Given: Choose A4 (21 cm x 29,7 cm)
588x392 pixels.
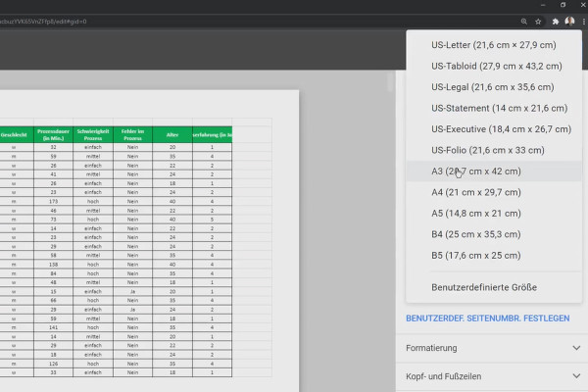Looking at the screenshot, I should (494, 192).
